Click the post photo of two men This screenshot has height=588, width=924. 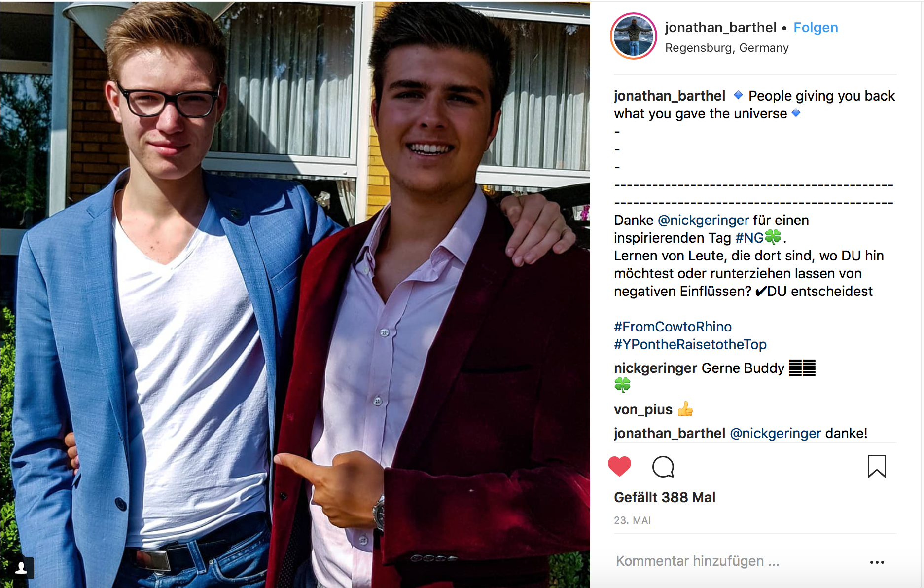295,294
